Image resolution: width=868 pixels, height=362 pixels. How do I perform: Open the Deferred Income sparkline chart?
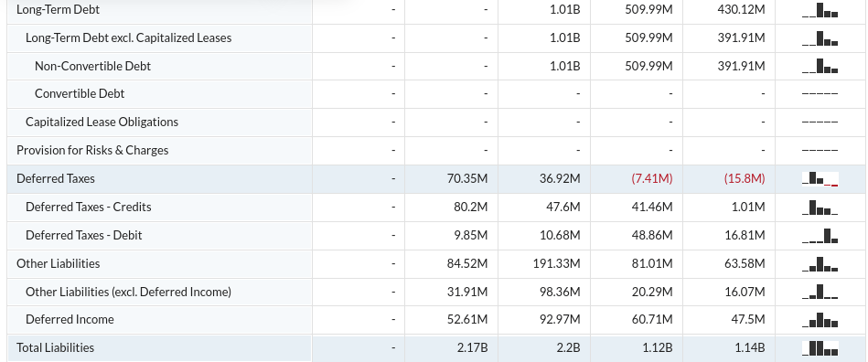(820, 320)
